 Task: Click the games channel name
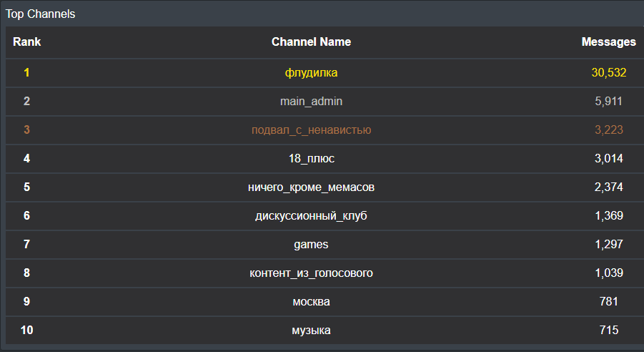(311, 245)
